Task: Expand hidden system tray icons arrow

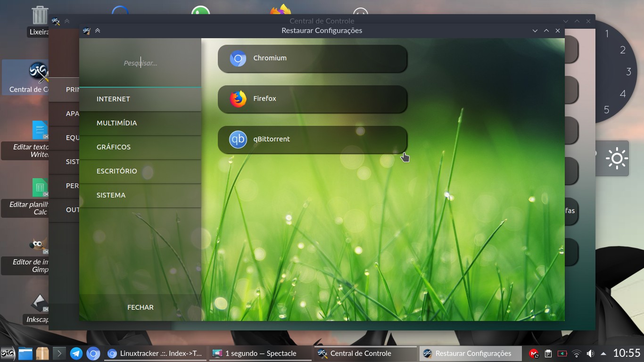Action: (x=603, y=353)
